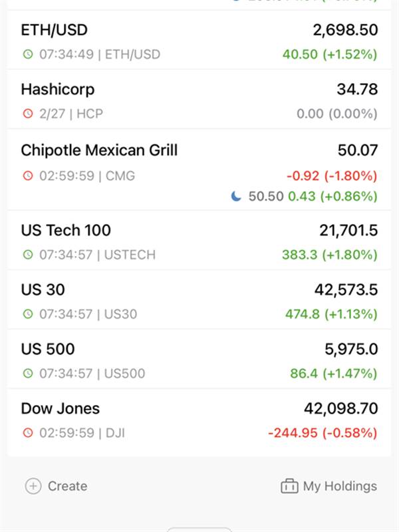Tap the red clock icon for DJI

(28, 433)
